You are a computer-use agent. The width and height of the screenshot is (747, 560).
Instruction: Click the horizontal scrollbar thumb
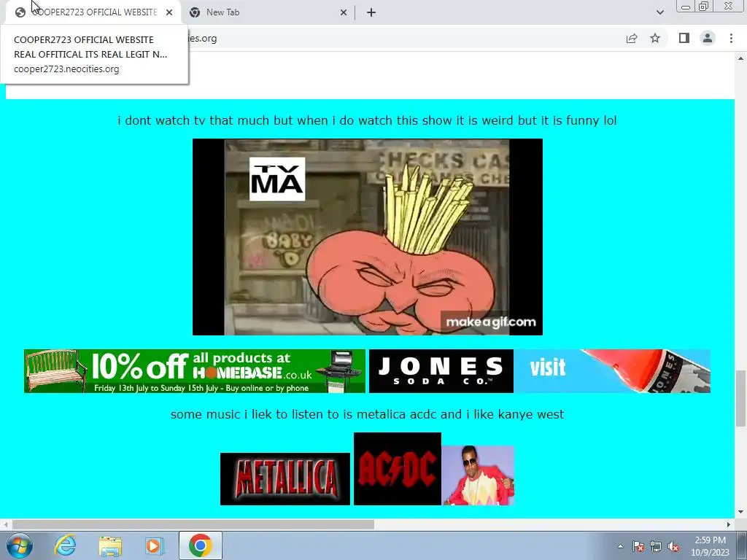point(193,524)
